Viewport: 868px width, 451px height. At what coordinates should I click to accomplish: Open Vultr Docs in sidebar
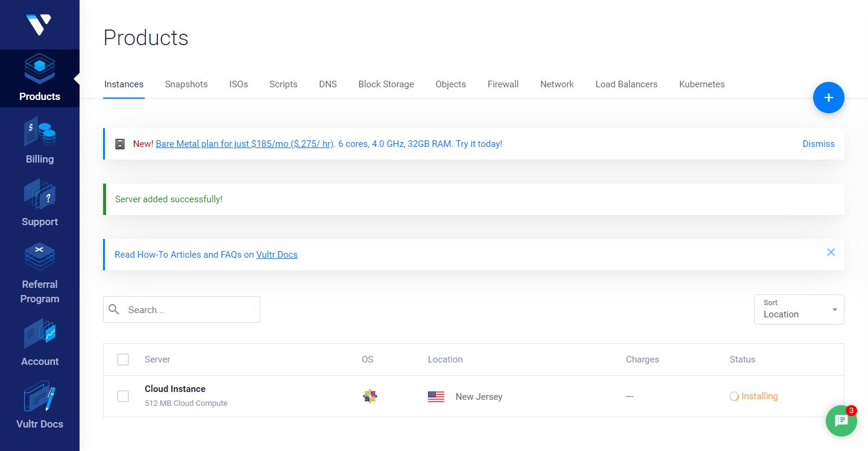click(x=40, y=406)
